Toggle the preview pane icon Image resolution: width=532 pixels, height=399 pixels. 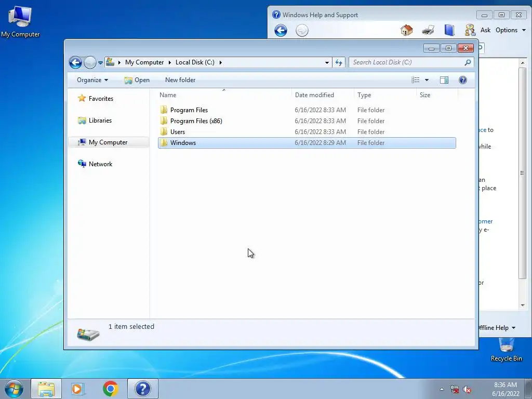(x=444, y=80)
